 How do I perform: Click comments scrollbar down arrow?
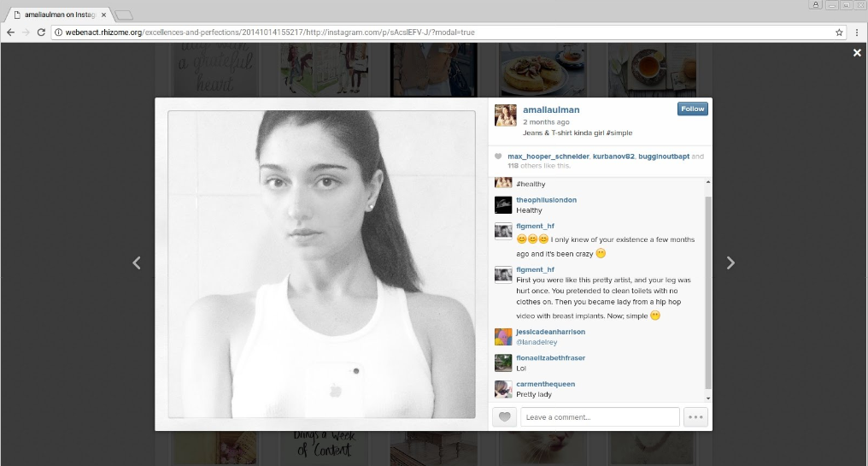[708, 398]
